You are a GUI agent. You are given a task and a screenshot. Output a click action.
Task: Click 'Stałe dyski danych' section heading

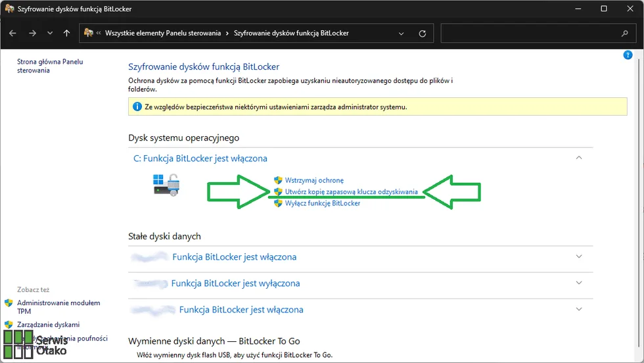coord(164,236)
